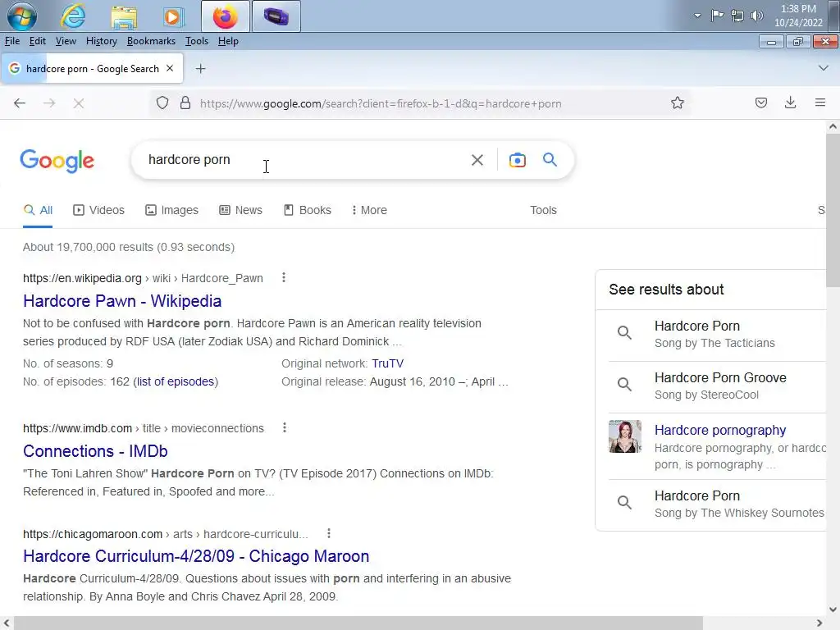Click the horizontal scrollbar thumb
The width and height of the screenshot is (840, 630).
click(358, 623)
